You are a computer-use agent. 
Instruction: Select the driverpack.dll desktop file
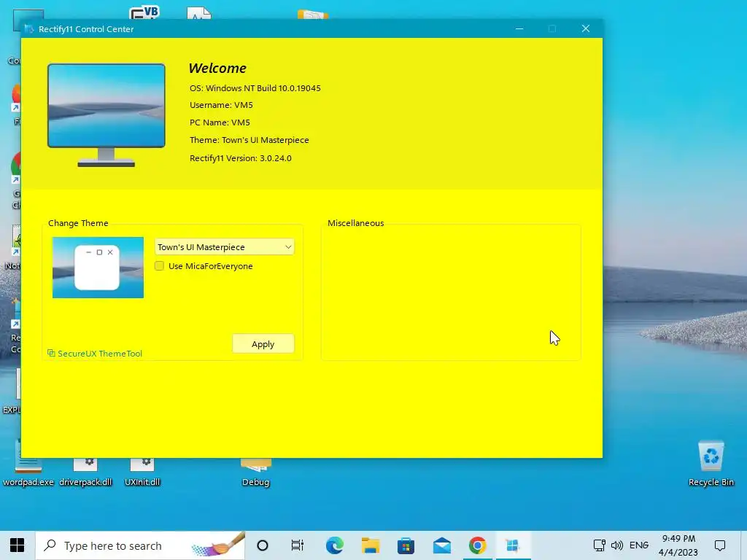(x=85, y=472)
